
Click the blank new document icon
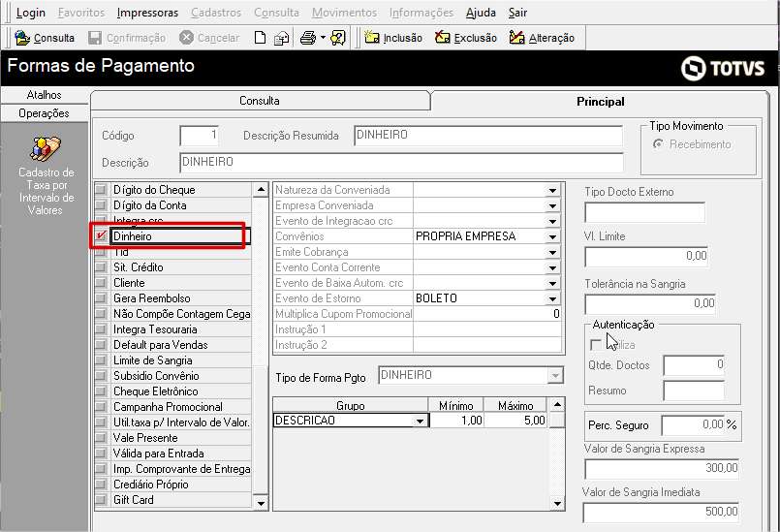(260, 38)
